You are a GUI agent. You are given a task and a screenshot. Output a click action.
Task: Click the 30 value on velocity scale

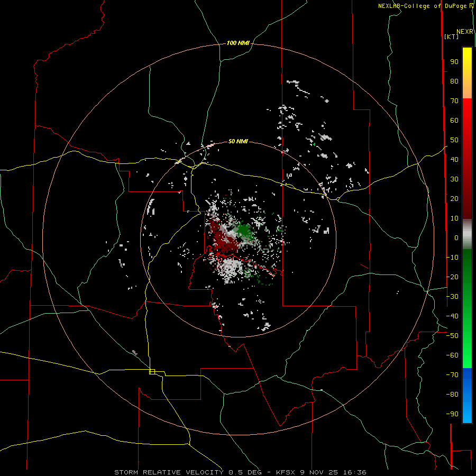[x=454, y=179]
